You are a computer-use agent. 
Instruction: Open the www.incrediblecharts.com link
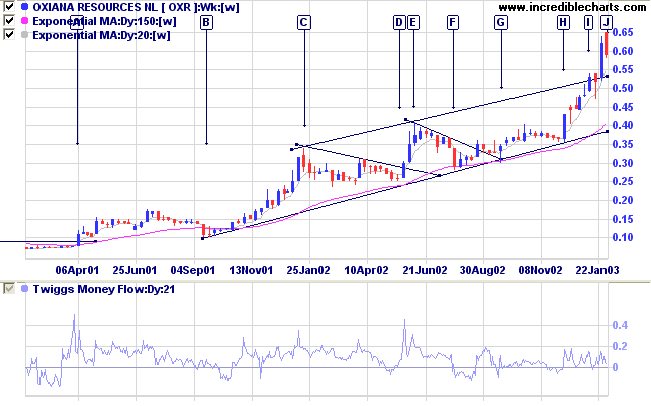[572, 7]
